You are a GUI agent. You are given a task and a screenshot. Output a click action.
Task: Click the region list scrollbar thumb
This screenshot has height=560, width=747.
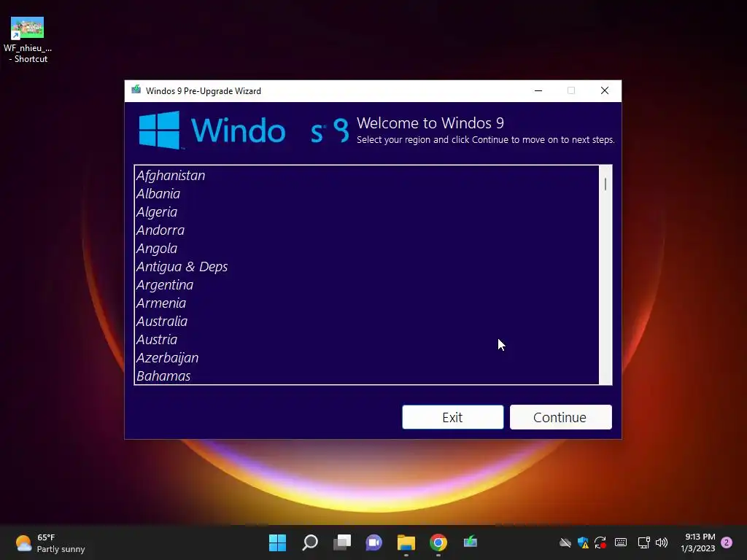pos(605,184)
